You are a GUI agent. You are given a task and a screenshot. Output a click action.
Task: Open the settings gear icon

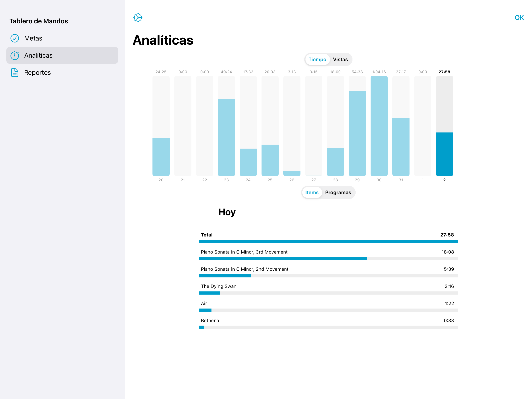pyautogui.click(x=138, y=18)
